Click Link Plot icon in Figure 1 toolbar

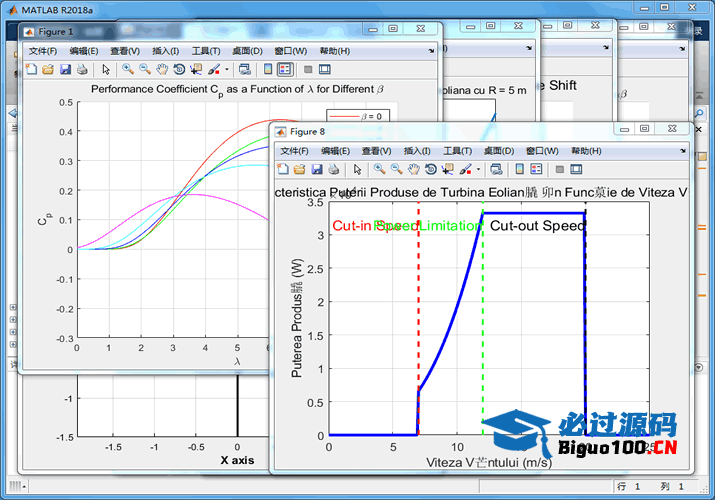tap(245, 69)
